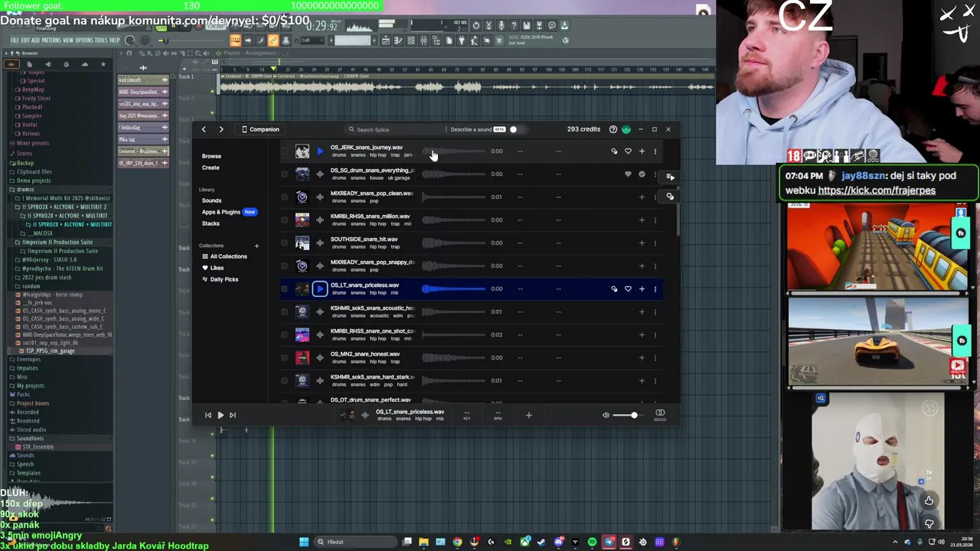The image size is (980, 551).
Task: Expand the drumss folder in FL browser
Action: (25, 189)
